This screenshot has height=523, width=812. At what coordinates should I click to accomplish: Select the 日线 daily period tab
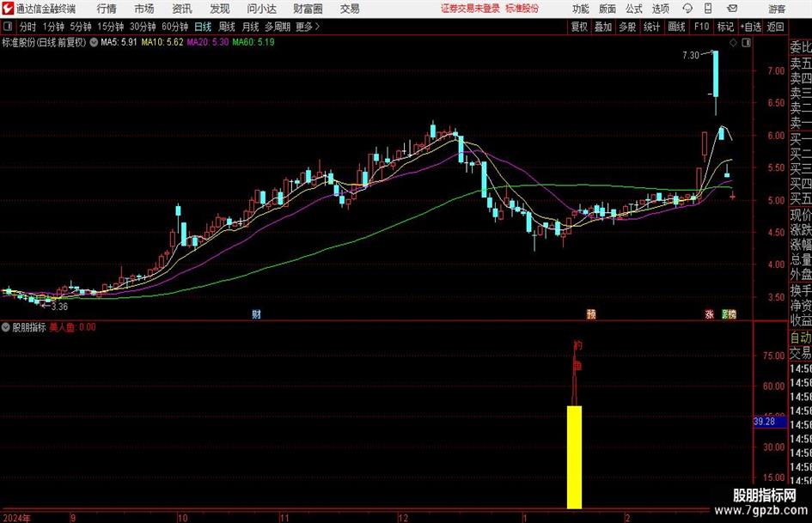click(x=203, y=27)
